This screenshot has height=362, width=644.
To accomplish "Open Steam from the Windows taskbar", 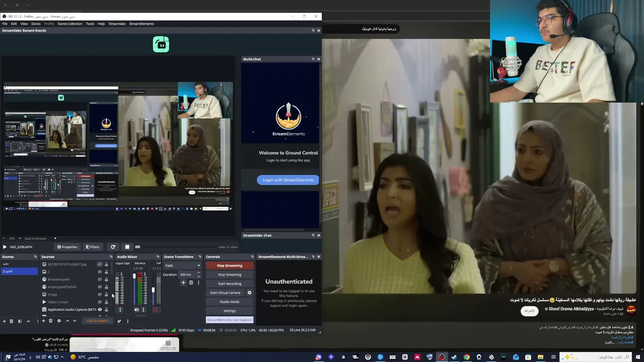I will coord(454,357).
